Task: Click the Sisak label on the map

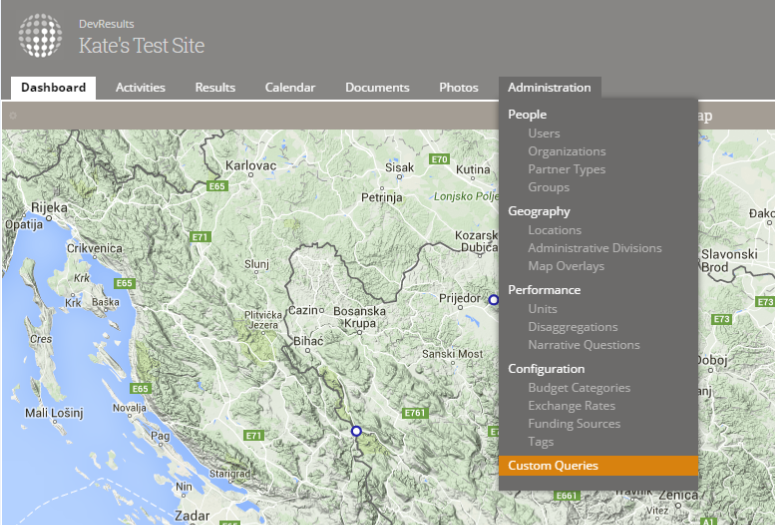Action: click(399, 168)
